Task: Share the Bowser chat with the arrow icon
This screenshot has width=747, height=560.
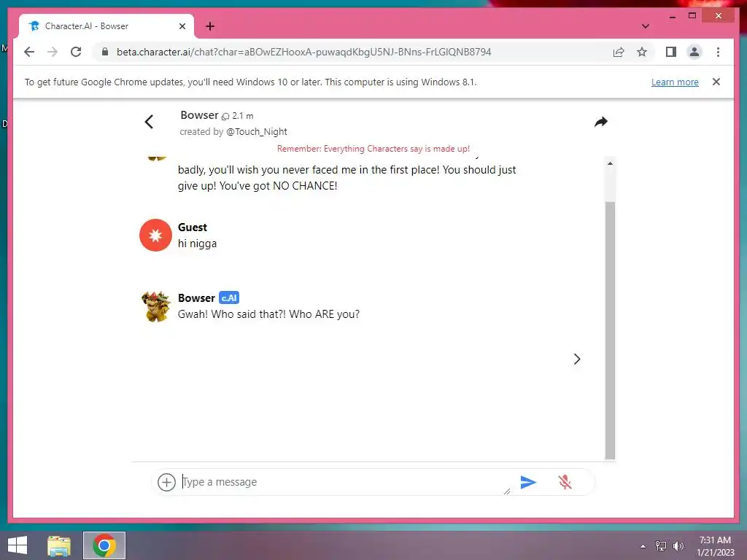Action: tap(601, 122)
